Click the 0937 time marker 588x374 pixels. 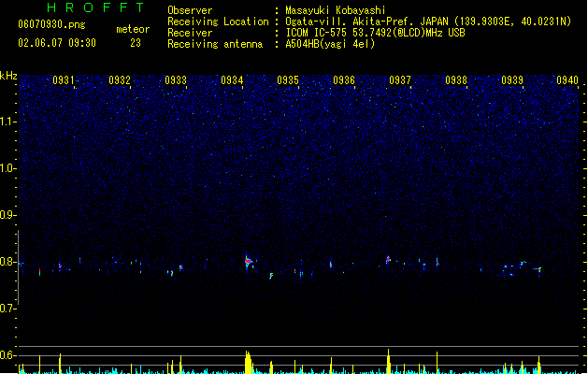point(400,80)
